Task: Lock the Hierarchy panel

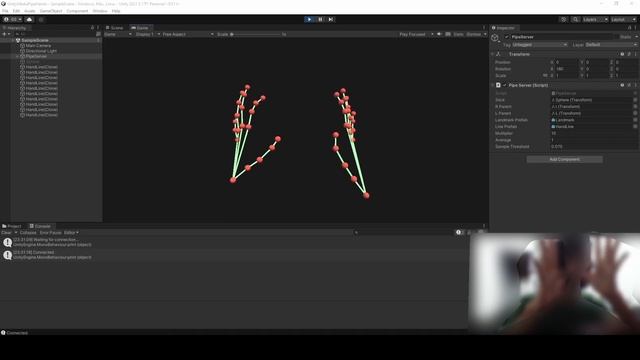Action: (x=92, y=28)
